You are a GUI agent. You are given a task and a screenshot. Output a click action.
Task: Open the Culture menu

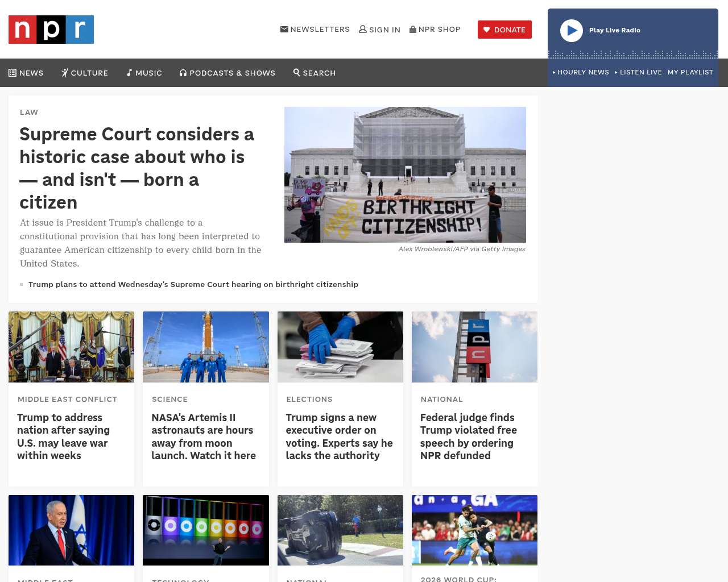85,73
